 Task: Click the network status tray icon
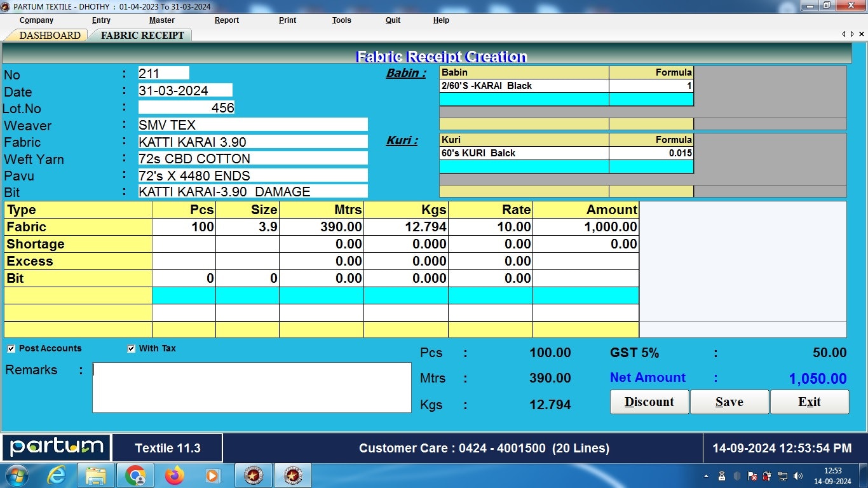tap(783, 476)
